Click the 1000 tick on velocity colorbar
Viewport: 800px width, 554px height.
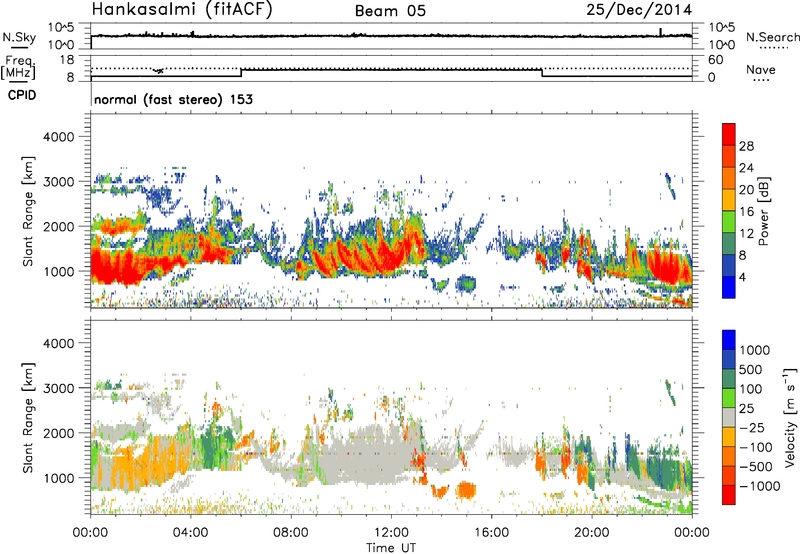click(x=754, y=350)
